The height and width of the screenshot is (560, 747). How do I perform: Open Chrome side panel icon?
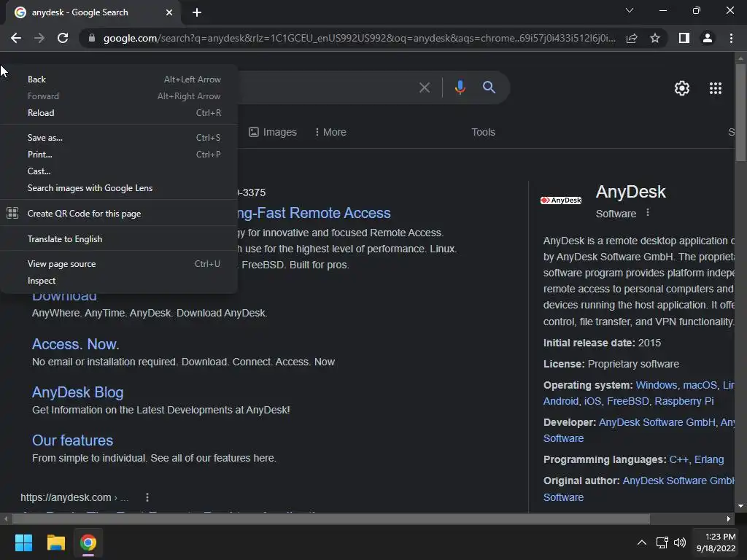684,38
